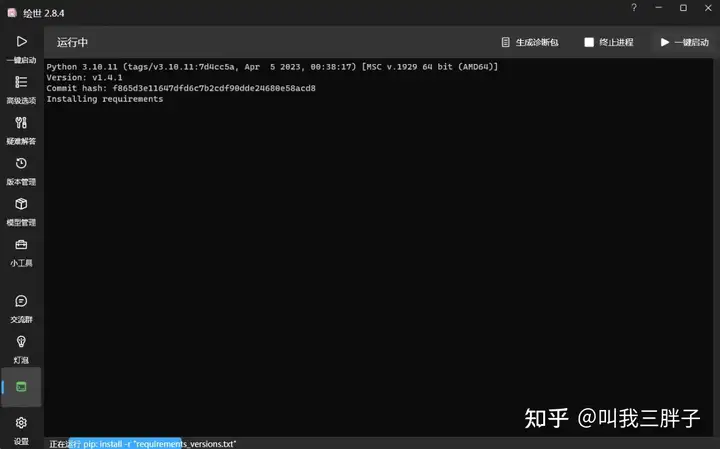This screenshot has width=720, height=449.
Task: Click the app logo in title bar
Action: click(x=12, y=13)
